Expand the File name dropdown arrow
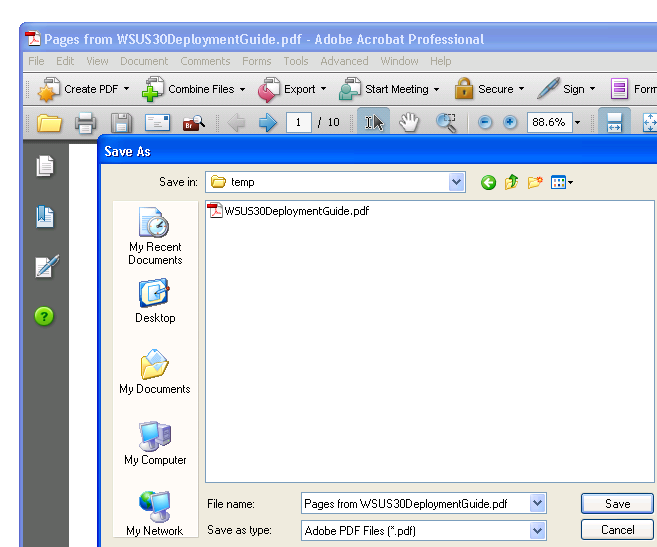Image resolution: width=657 pixels, height=547 pixels. pos(538,503)
